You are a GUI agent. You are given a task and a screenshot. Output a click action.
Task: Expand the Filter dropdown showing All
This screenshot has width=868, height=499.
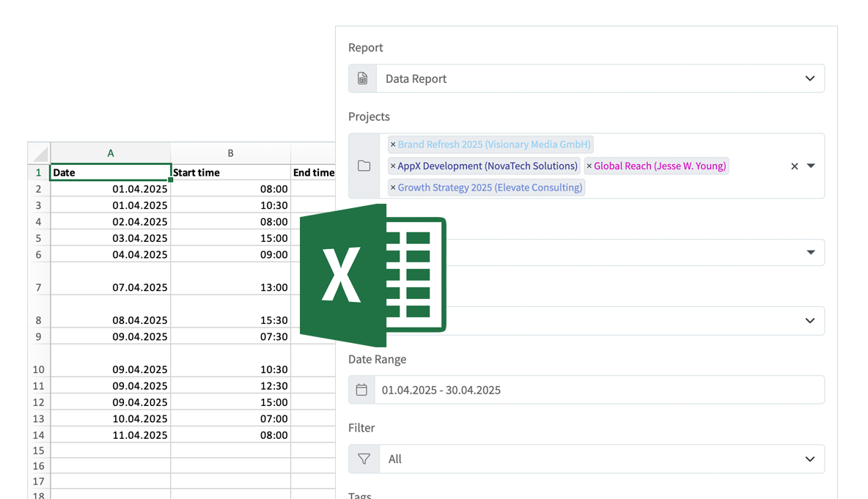[810, 459]
